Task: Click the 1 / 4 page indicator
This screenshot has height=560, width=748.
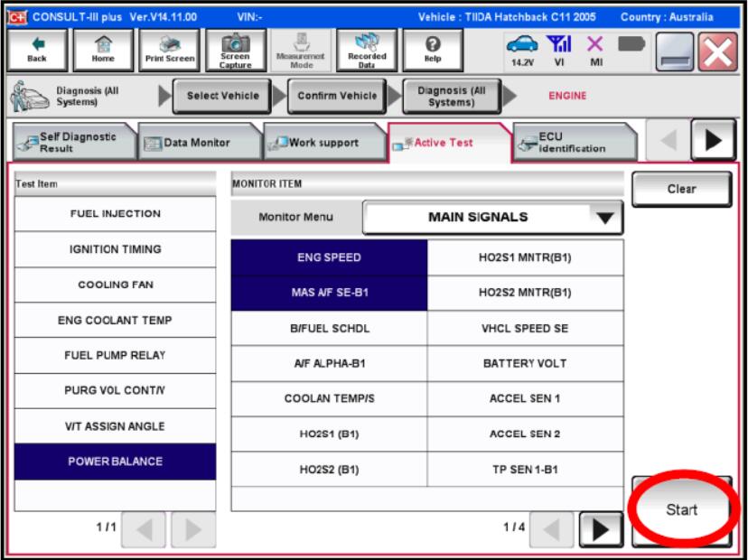Action: pyautogui.click(x=514, y=527)
